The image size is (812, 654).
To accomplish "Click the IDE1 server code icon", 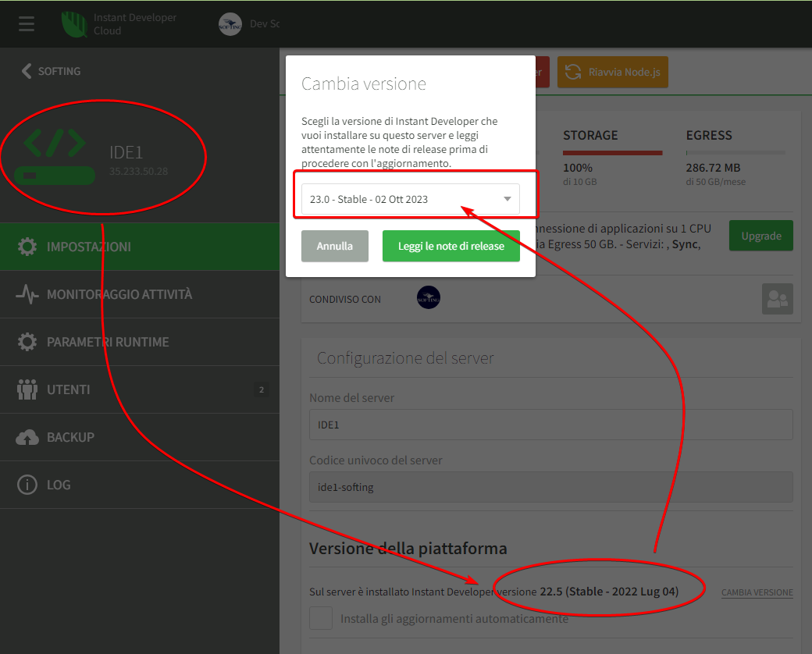I will click(x=55, y=143).
